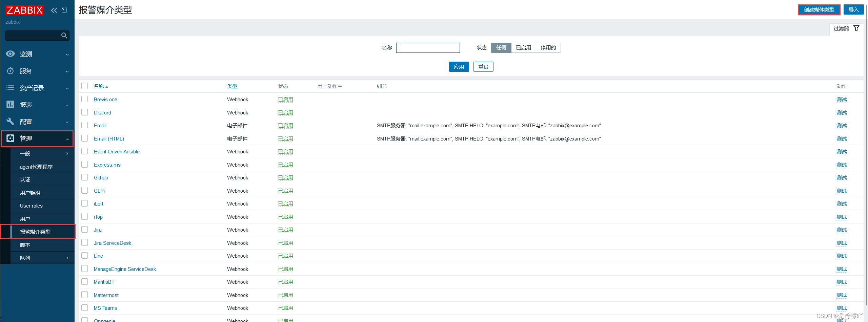
Task: Open agent代理程序 menu item
Action: 43,167
